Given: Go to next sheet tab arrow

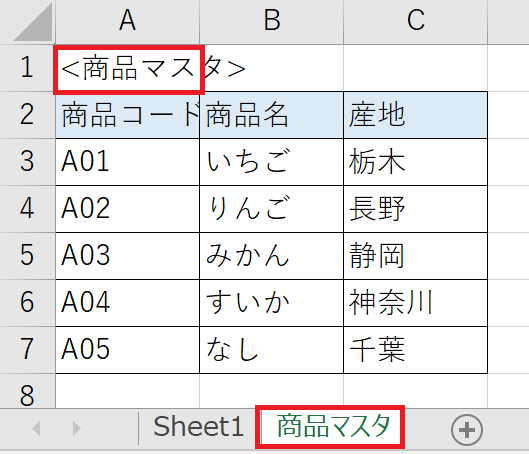Looking at the screenshot, I should tap(77, 429).
